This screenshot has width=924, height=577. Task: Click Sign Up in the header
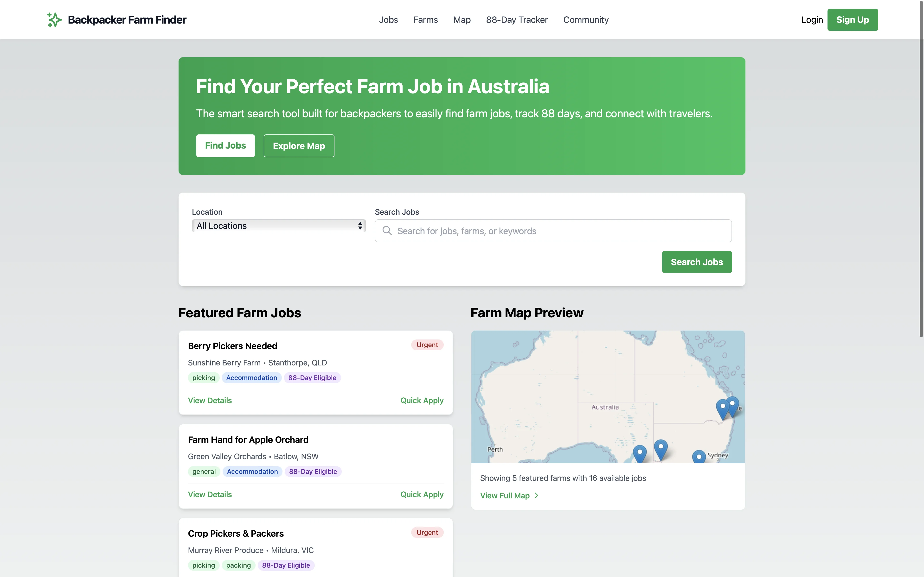click(x=853, y=19)
